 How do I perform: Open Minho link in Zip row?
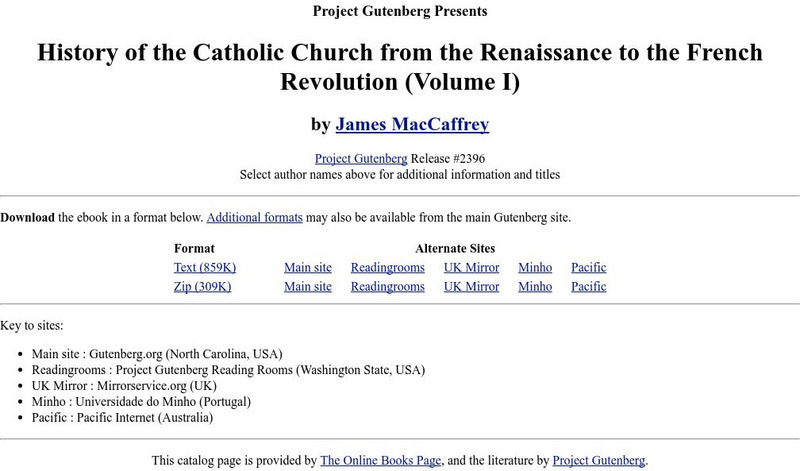[535, 286]
